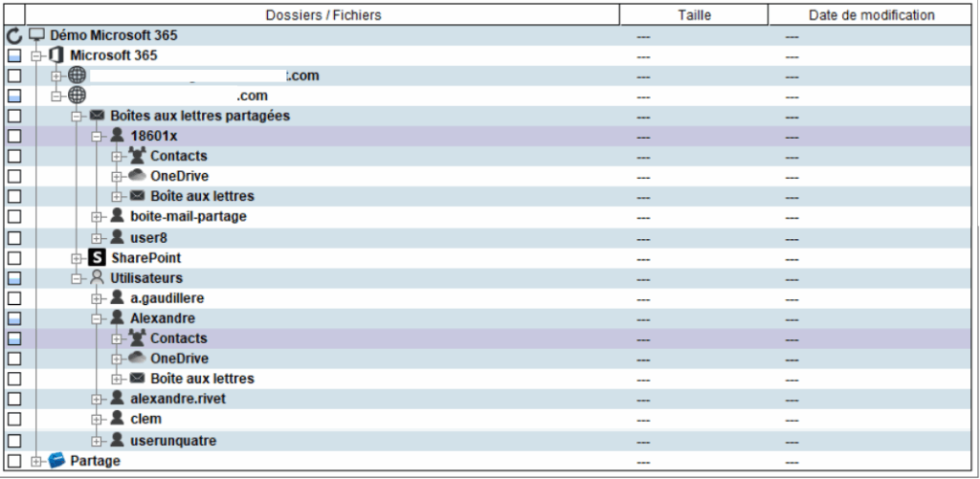The width and height of the screenshot is (980, 479).
Task: Click the Taille column header
Action: click(x=695, y=15)
